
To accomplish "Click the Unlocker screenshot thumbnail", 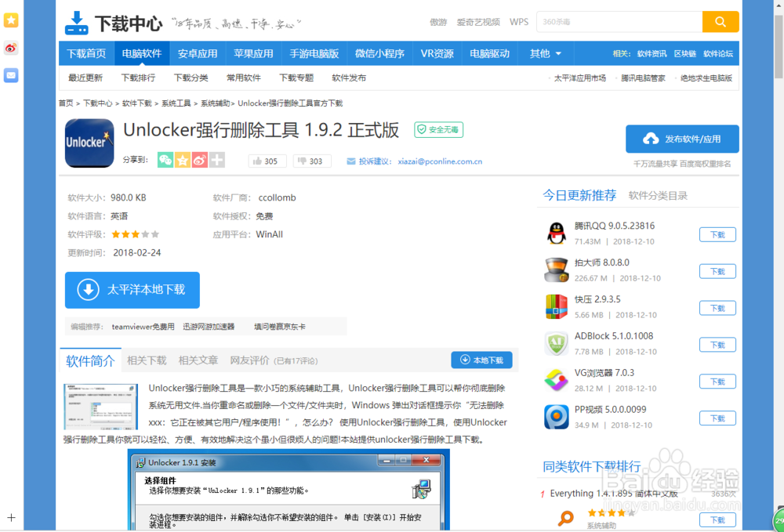I will pyautogui.click(x=100, y=407).
